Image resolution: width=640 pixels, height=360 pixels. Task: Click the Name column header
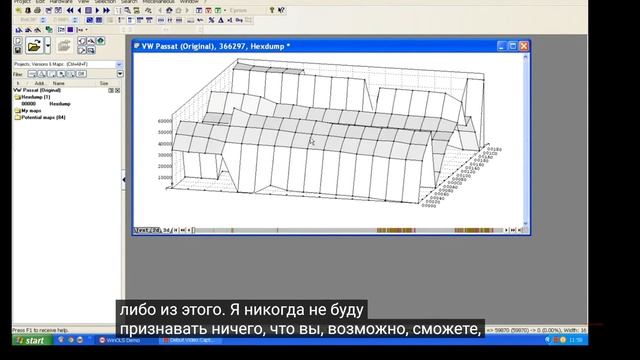[59, 83]
